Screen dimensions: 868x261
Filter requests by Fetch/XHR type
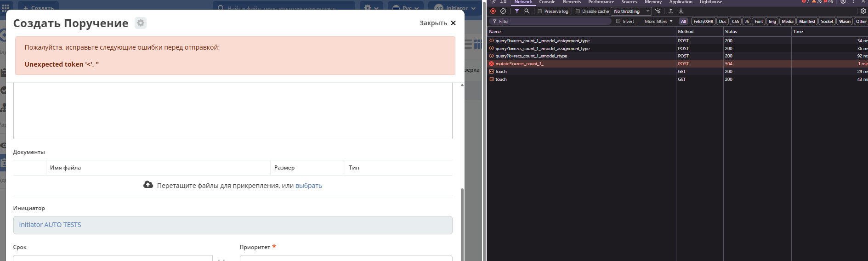pos(703,21)
